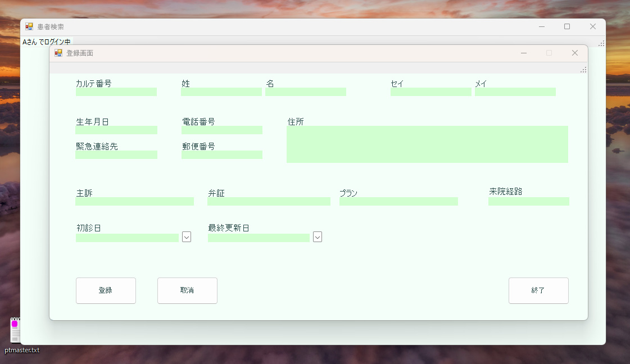Click the セイ katakana input field
Image resolution: width=630 pixels, height=364 pixels.
(430, 92)
